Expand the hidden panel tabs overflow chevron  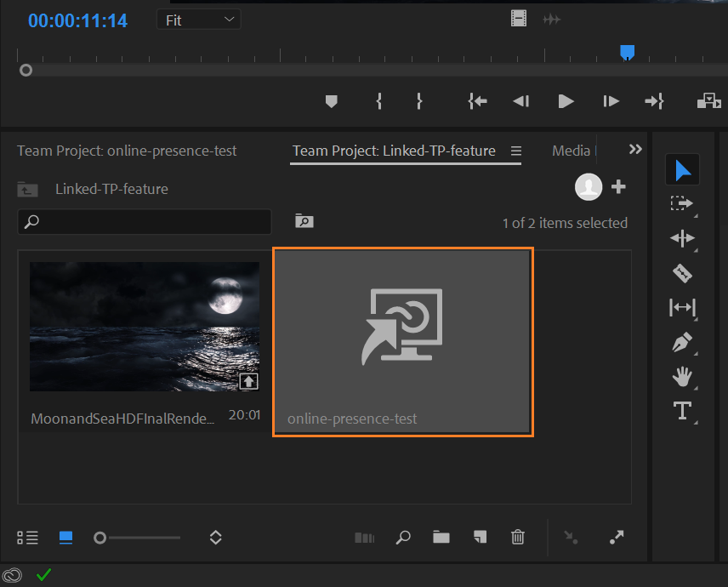click(x=635, y=150)
